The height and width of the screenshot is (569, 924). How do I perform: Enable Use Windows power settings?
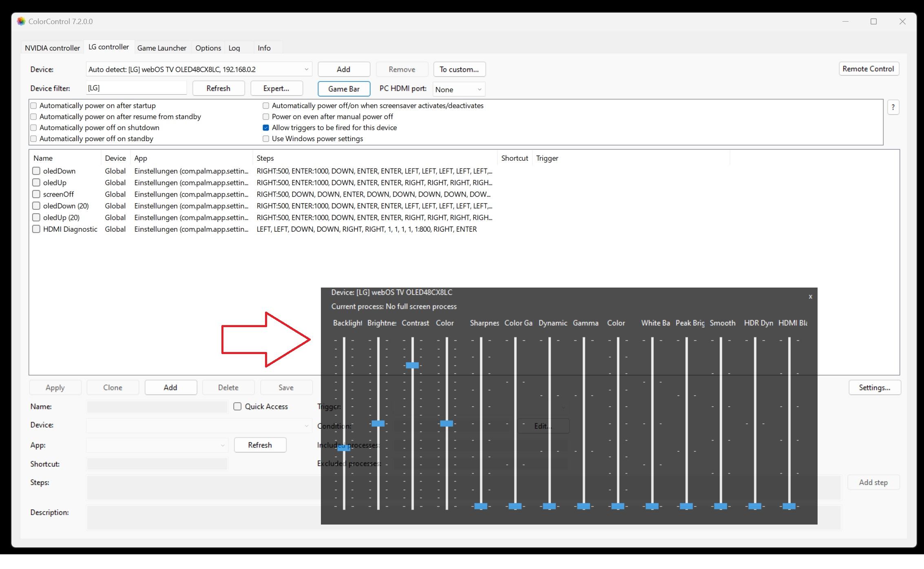(266, 139)
